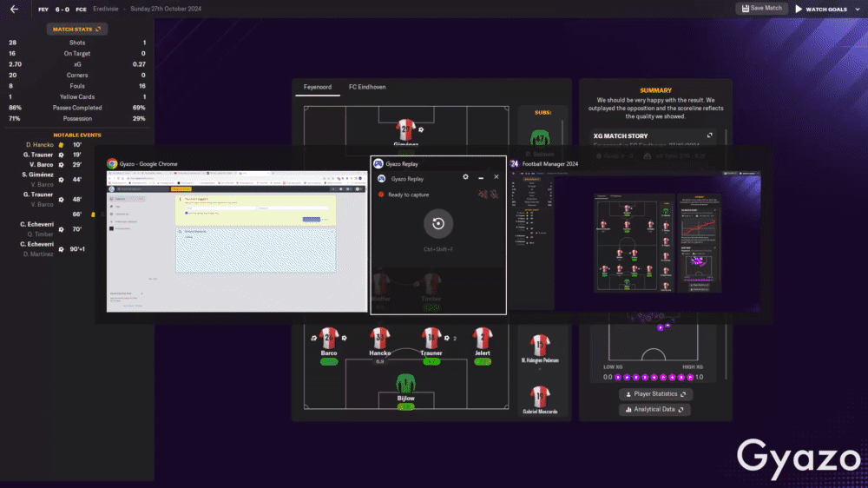Click C. Echeverri goal icon at 90'+1
Image resolution: width=868 pixels, height=488 pixels.
[61, 249]
